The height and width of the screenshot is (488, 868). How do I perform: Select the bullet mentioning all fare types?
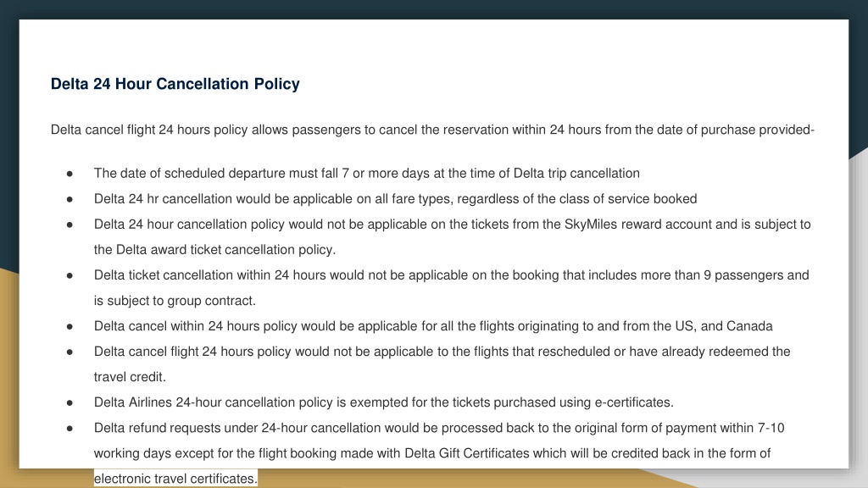pos(395,198)
